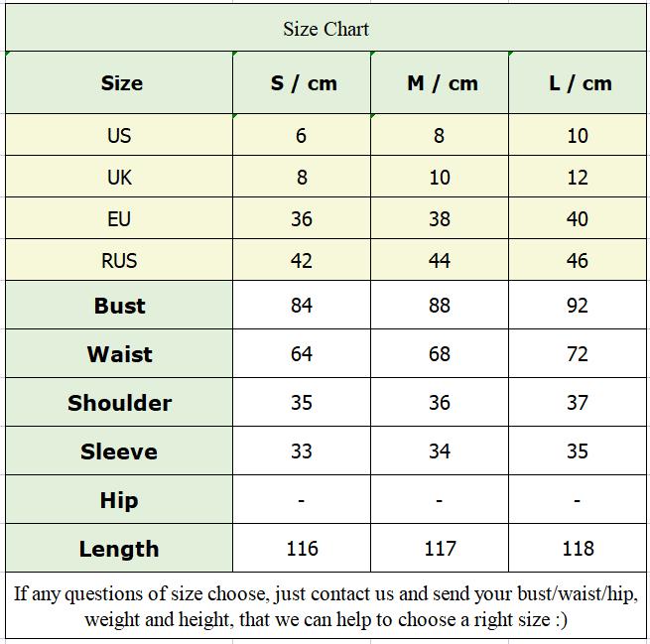Select the S / cm column header
Viewport: 650px width, 644px height.
tap(302, 83)
